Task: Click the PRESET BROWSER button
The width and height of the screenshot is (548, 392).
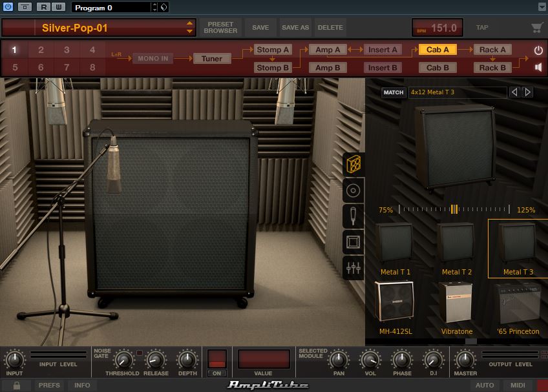Action: [220, 28]
